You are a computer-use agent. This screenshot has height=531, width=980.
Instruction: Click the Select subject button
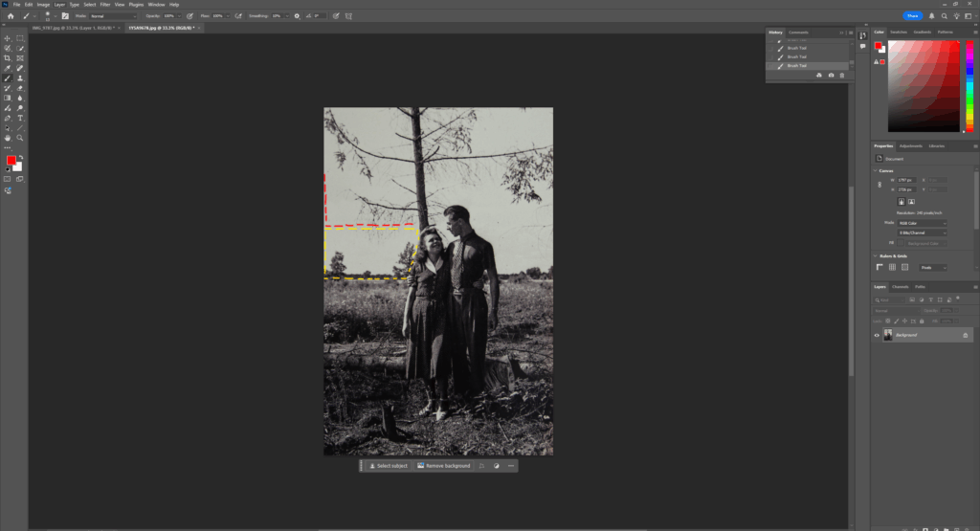[389, 466]
